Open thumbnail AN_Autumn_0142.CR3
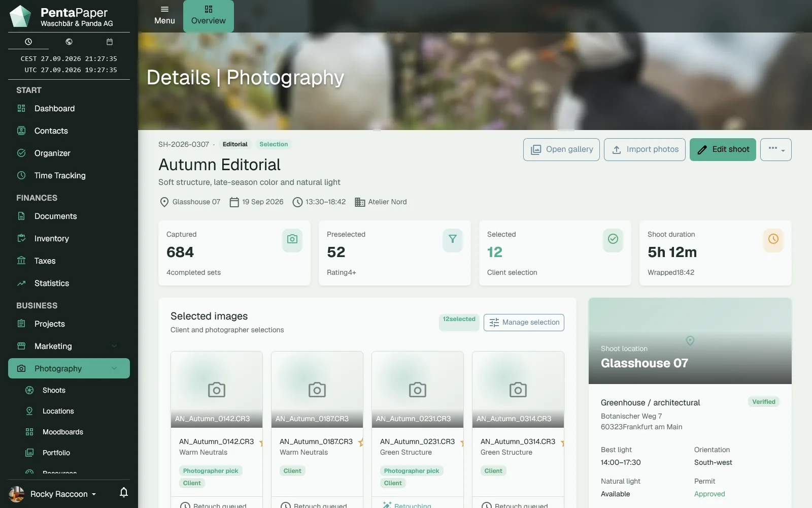Screen dimensions: 812x508 217,390
